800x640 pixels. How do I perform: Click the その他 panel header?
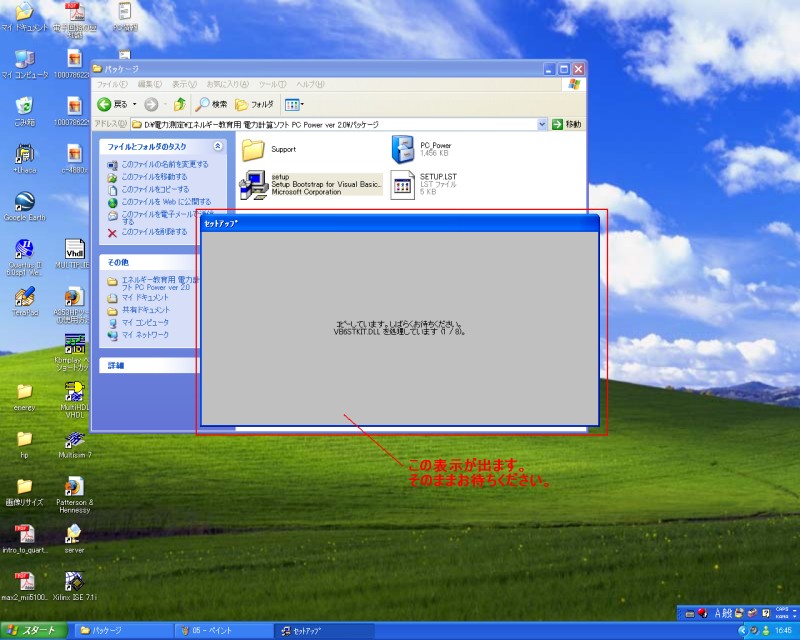(151, 262)
